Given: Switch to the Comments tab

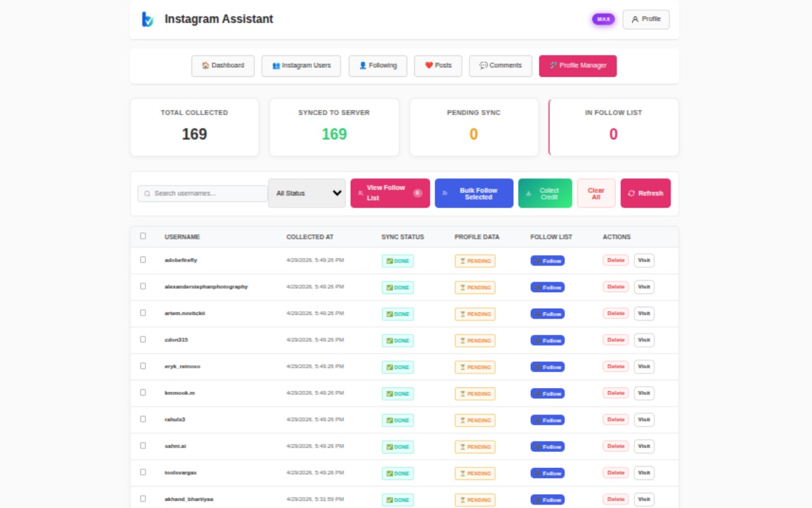Looking at the screenshot, I should pos(501,66).
